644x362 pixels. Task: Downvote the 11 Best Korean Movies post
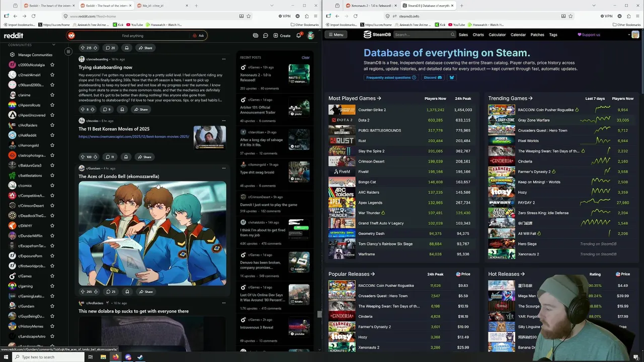coord(96,157)
